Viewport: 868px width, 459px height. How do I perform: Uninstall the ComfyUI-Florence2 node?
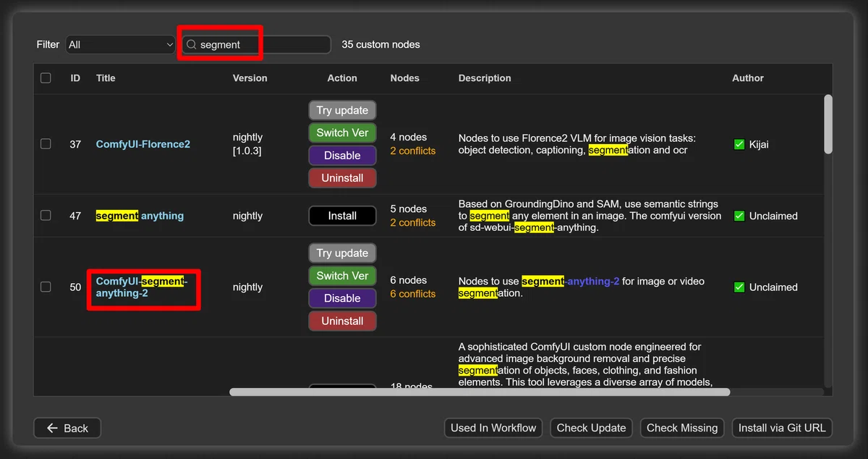[342, 178]
